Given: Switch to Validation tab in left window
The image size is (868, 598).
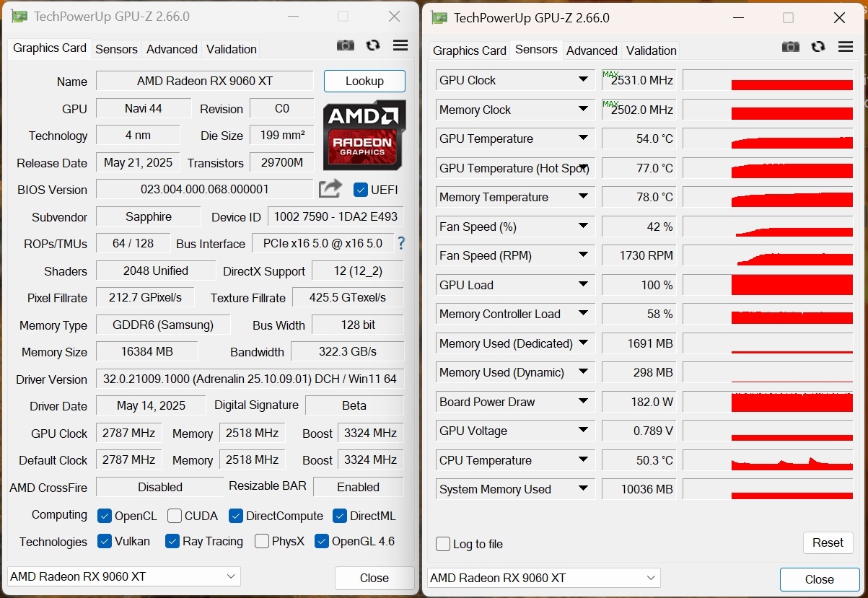Looking at the screenshot, I should click(231, 49).
